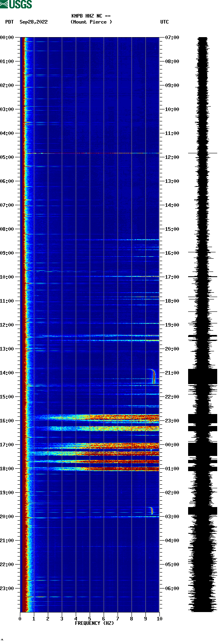Select the 15:00 label on UTC axis
220x644 pixels.
[172, 229]
